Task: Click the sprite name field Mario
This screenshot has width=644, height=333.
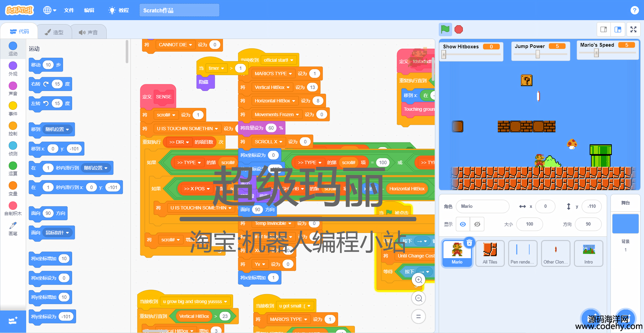Action: [482, 206]
